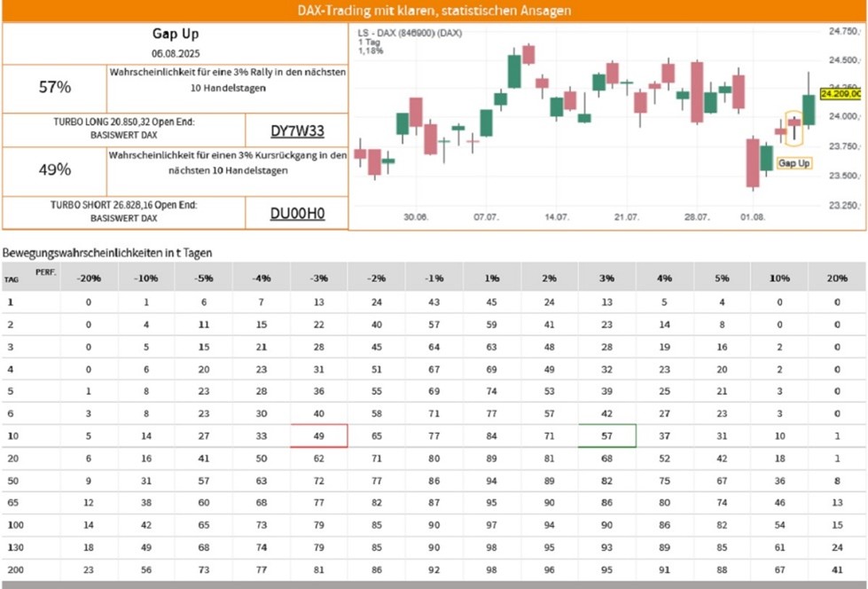This screenshot has width=868, height=589.
Task: Click the TAG / PERF. corner header cell
Action: [x=31, y=276]
